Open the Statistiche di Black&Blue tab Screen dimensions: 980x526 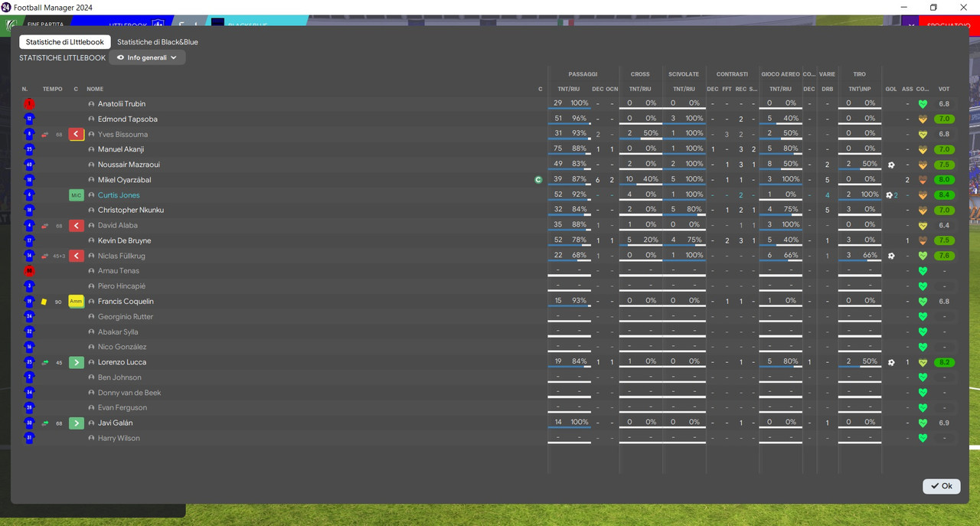[x=157, y=42]
